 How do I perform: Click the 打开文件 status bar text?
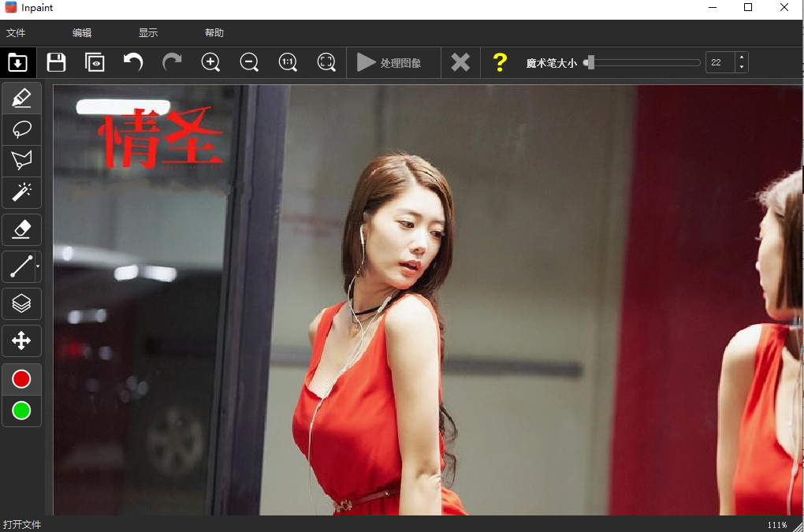tap(22, 525)
